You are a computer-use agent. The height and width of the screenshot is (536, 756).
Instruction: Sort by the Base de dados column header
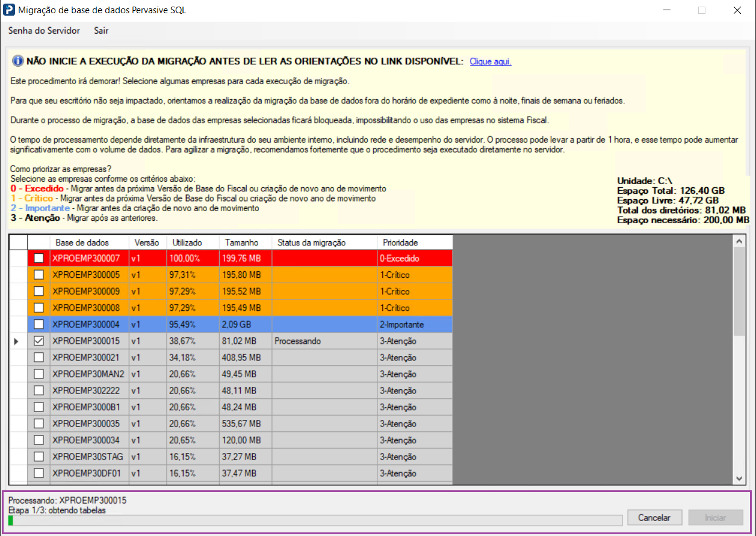[x=90, y=242]
